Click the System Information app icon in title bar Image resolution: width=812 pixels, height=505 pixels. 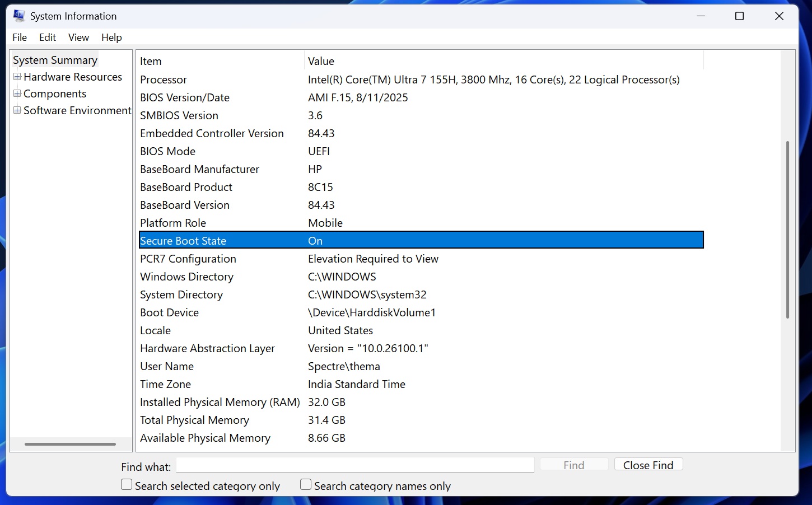tap(18, 16)
